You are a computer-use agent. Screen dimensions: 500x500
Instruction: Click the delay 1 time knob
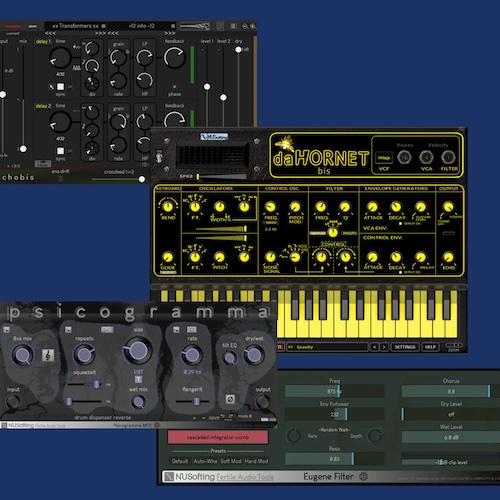click(x=60, y=58)
